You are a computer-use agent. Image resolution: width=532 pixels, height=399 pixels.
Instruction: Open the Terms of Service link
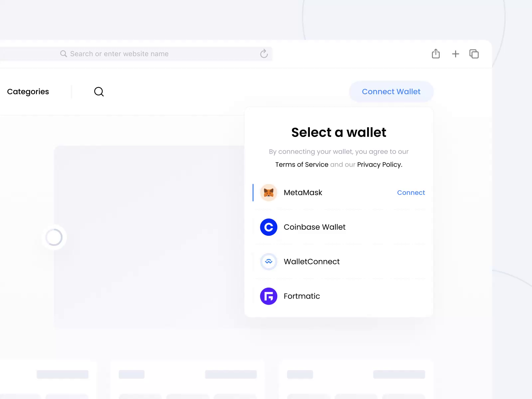click(301, 164)
